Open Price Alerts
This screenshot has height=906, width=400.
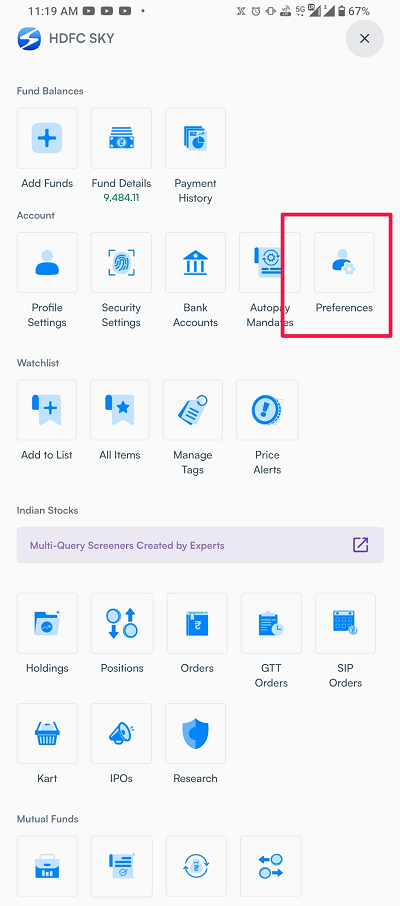tap(267, 410)
